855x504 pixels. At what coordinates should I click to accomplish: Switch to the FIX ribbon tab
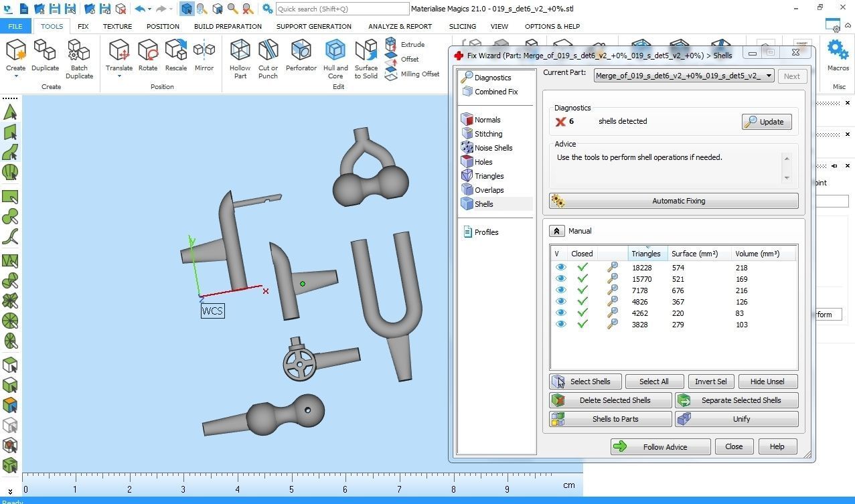coord(83,26)
